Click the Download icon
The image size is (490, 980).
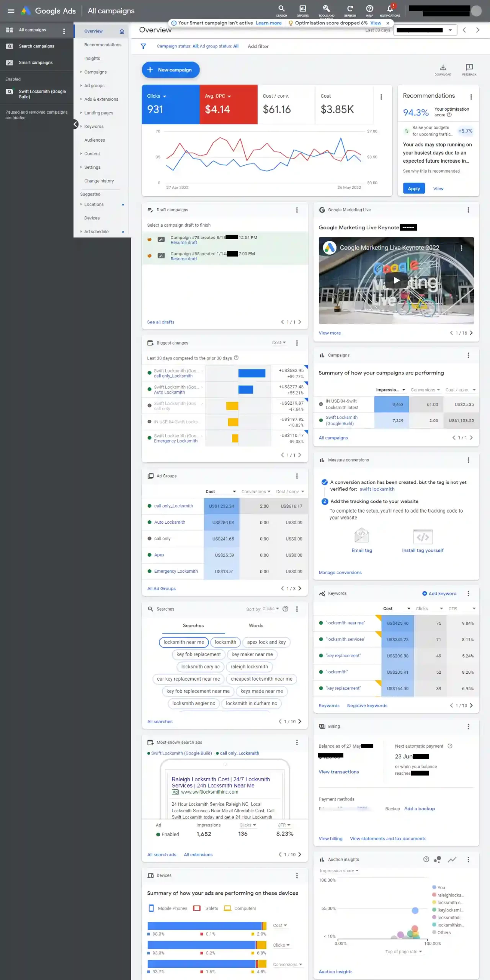443,67
